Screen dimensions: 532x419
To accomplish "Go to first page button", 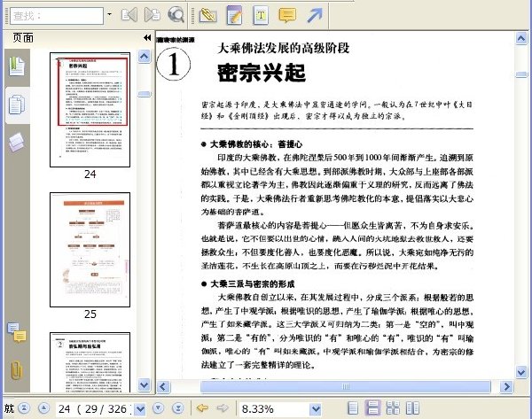I will coord(24,408).
